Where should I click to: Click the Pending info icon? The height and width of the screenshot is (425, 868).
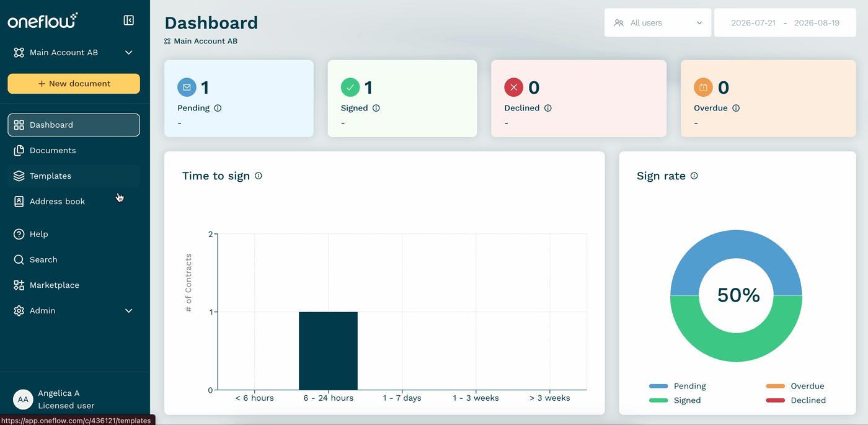218,108
